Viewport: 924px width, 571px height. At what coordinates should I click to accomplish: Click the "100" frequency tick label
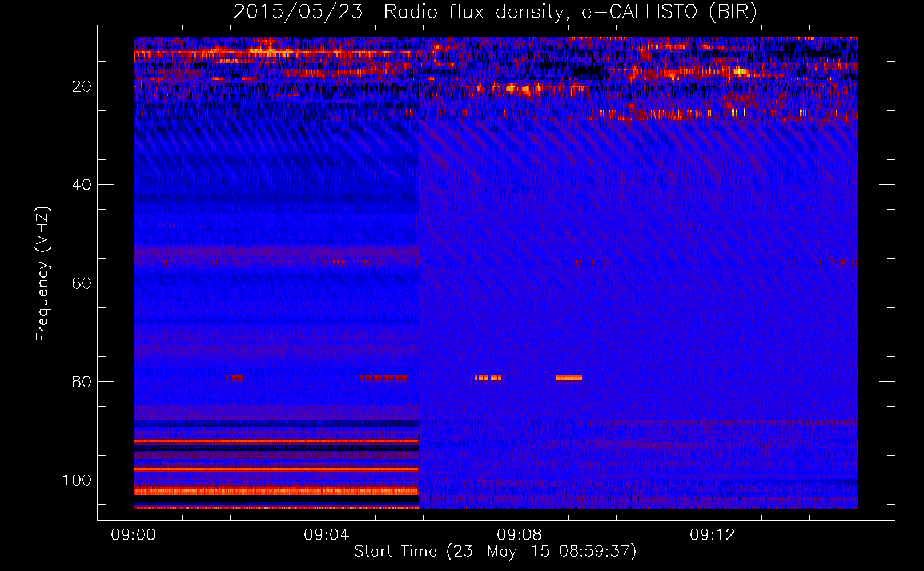(77, 480)
